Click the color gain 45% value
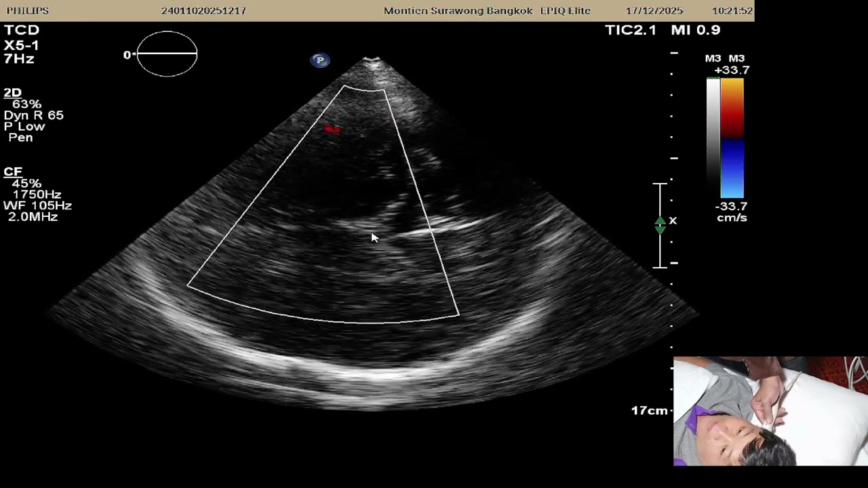868x488 pixels. click(27, 184)
